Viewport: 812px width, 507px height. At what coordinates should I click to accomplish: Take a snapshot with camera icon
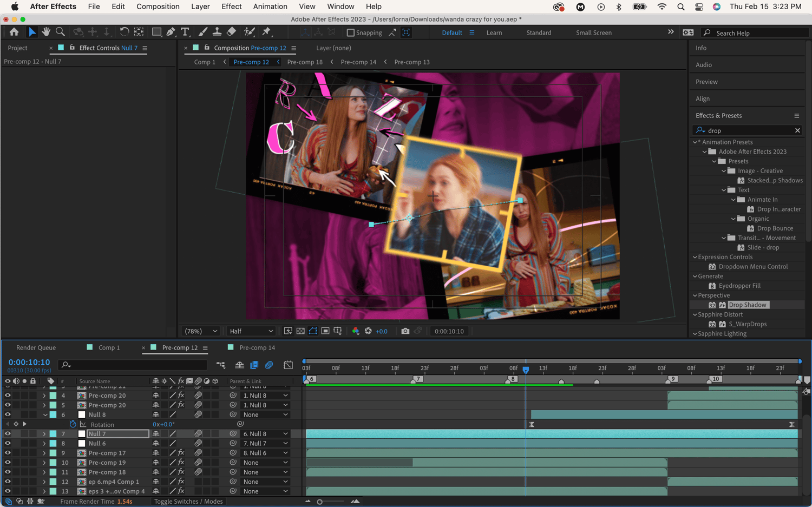click(405, 331)
